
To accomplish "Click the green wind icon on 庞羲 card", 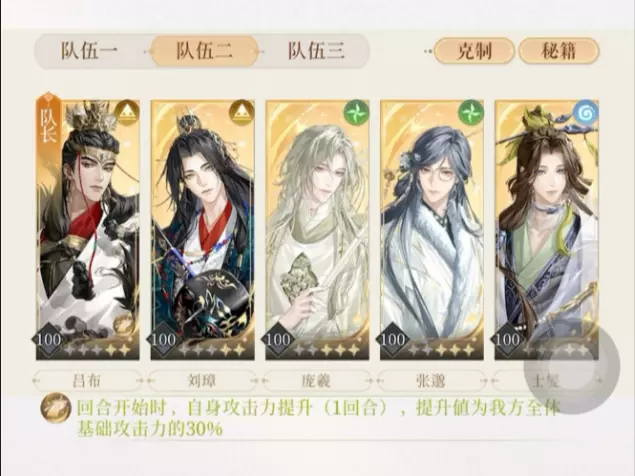I will (356, 112).
